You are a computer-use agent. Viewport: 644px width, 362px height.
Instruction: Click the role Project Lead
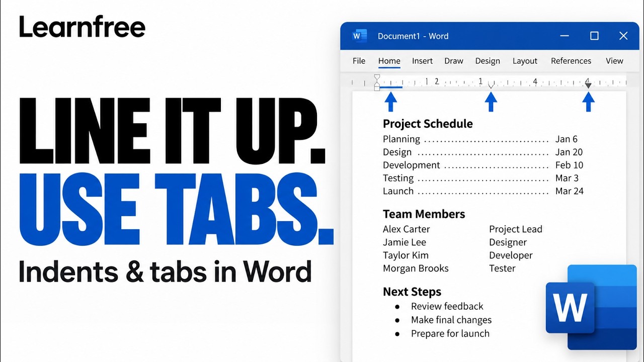516,229
